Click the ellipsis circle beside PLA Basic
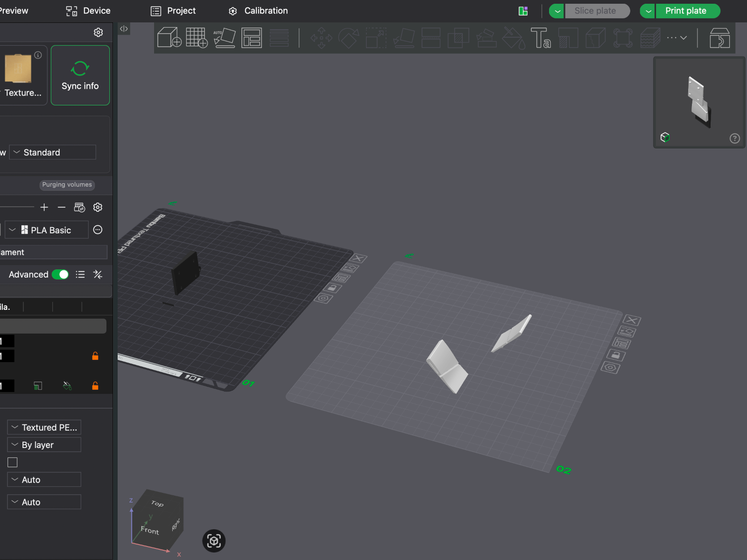The image size is (747, 560). (x=98, y=230)
